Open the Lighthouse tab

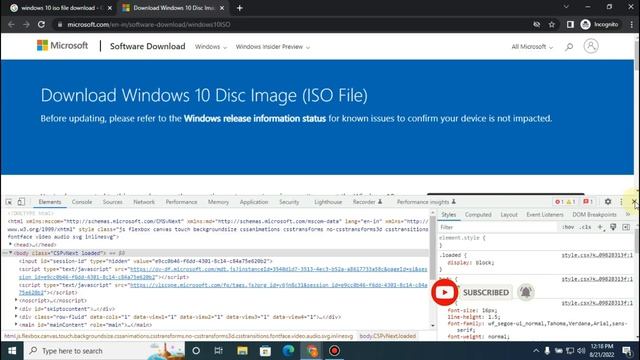click(x=328, y=202)
